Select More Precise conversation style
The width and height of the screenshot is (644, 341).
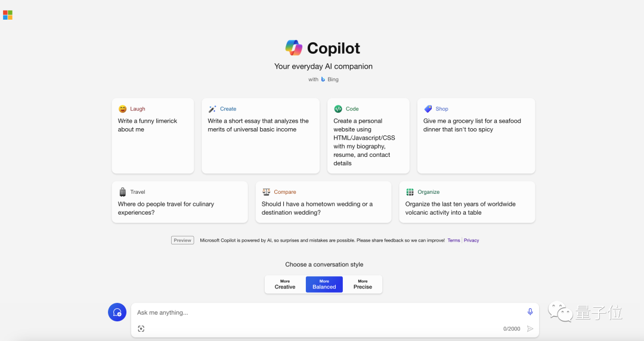363,284
